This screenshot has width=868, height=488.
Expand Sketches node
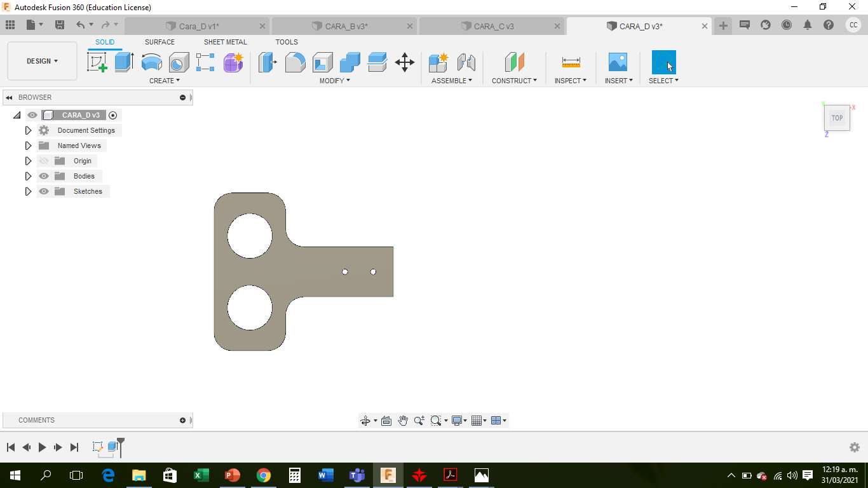pos(28,191)
